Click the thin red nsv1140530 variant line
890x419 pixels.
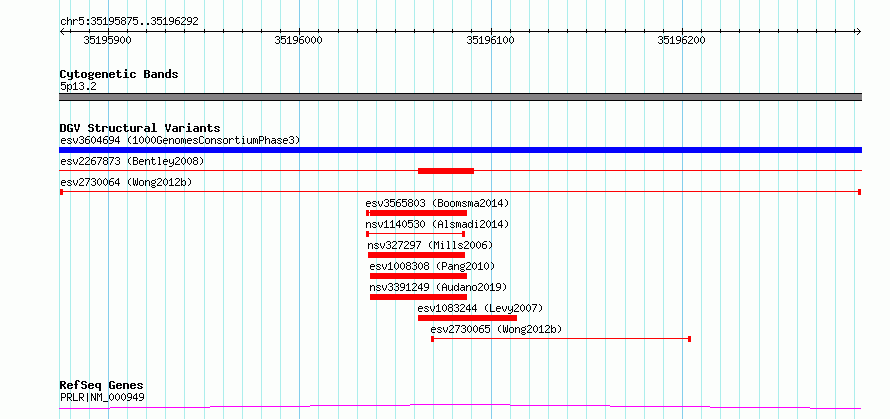tap(415, 234)
